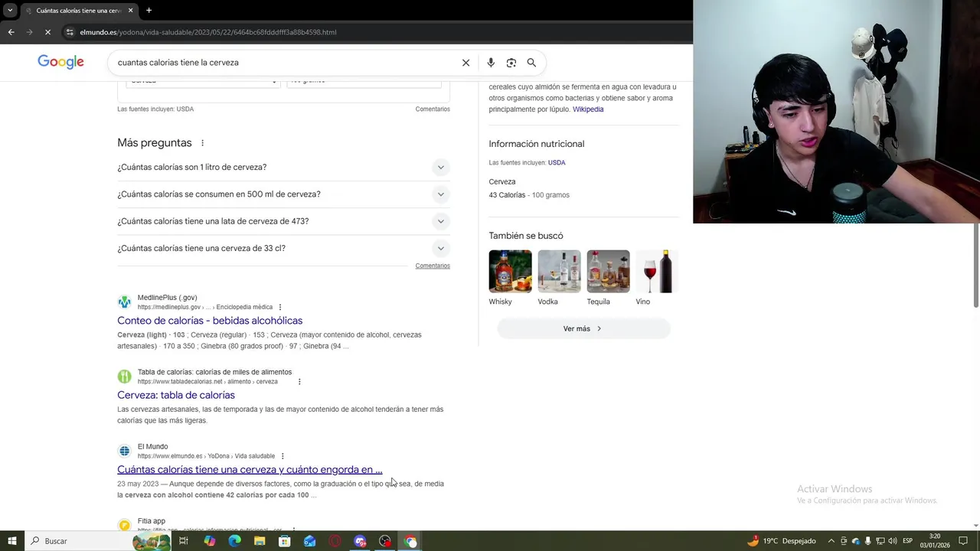Image resolution: width=980 pixels, height=551 pixels.
Task: Click the browser address bar URL
Action: click(208, 32)
